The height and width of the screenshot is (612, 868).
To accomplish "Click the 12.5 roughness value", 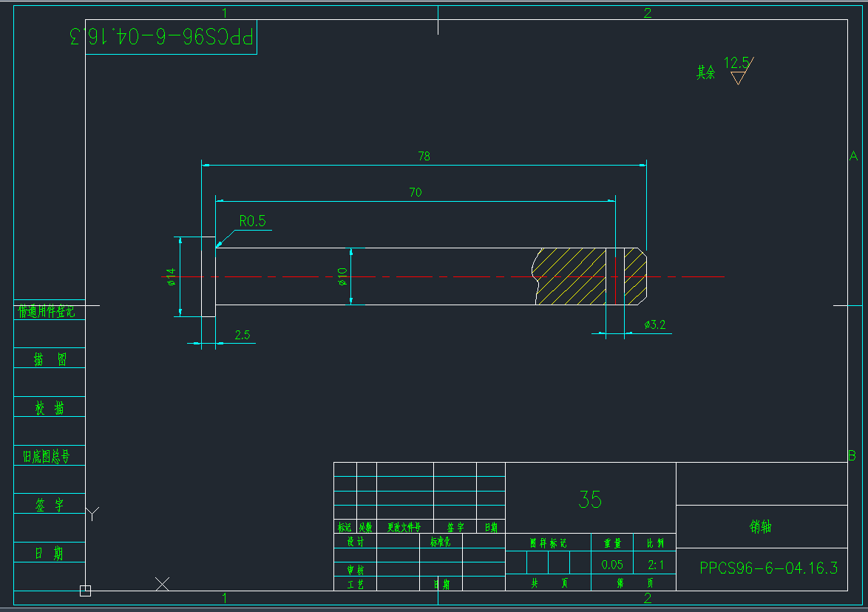I will pyautogui.click(x=736, y=63).
